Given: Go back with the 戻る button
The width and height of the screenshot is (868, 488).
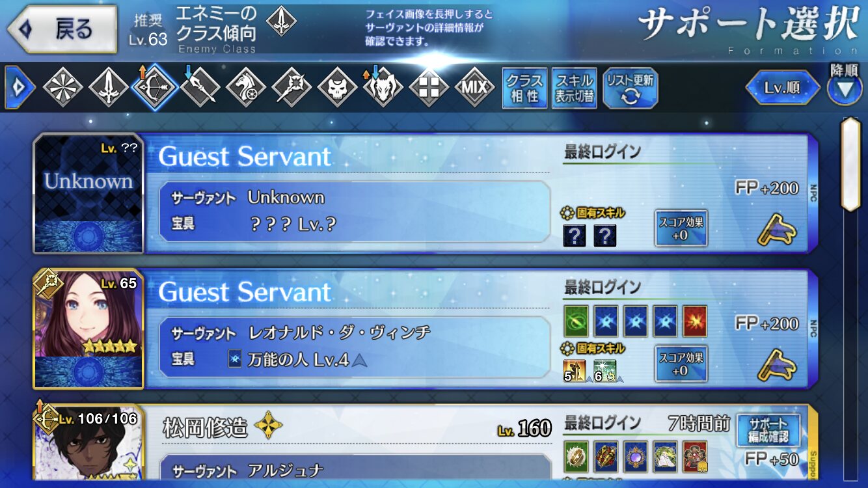Looking at the screenshot, I should pyautogui.click(x=63, y=29).
